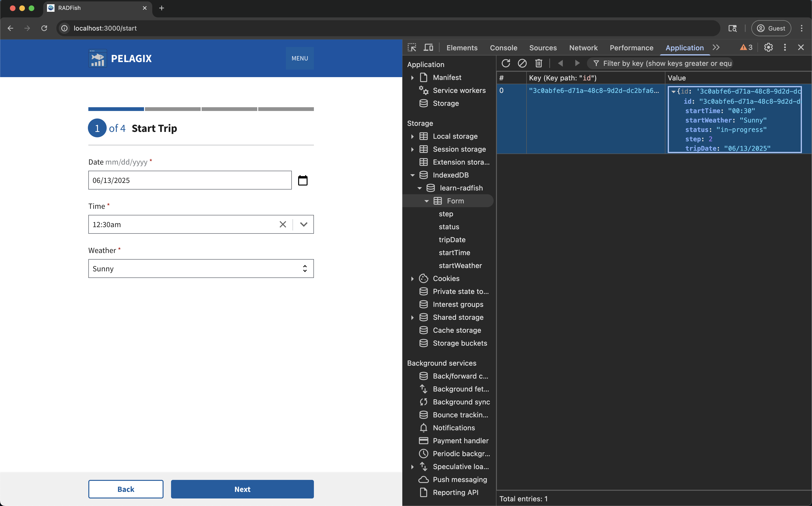The height and width of the screenshot is (506, 812).
Task: Delete the selected database entry with trash icon
Action: pyautogui.click(x=539, y=63)
